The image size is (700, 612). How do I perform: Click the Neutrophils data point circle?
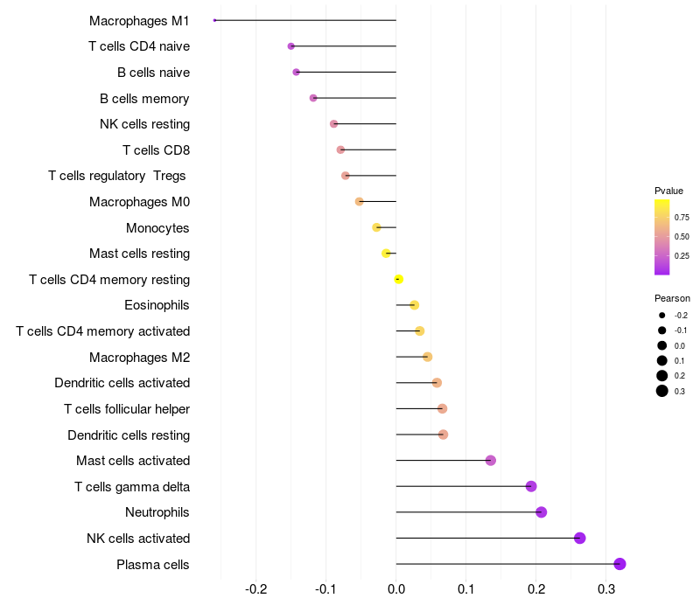click(x=541, y=512)
